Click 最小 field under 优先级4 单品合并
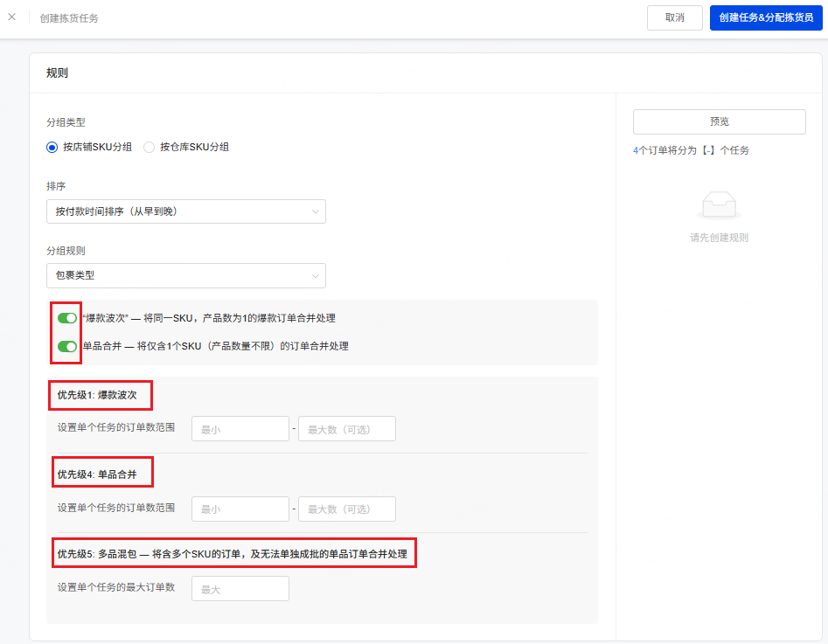Viewport: 828px width, 644px height. coord(240,509)
